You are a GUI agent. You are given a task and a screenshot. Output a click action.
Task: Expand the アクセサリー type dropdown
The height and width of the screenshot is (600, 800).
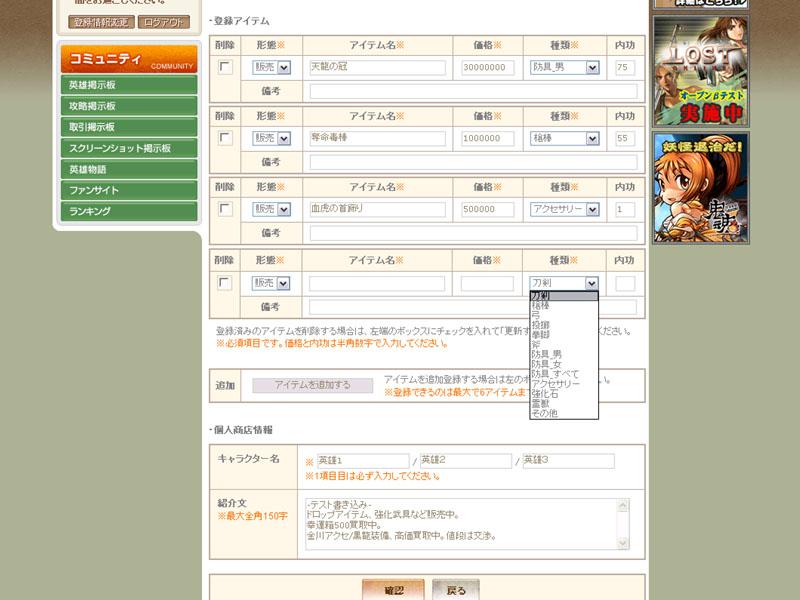pos(564,209)
